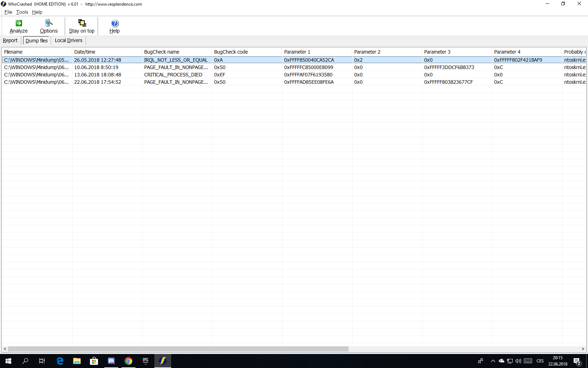Image resolution: width=588 pixels, height=368 pixels.
Task: Select the 22.06.2018 17:54:52 dump entry
Action: click(x=98, y=82)
